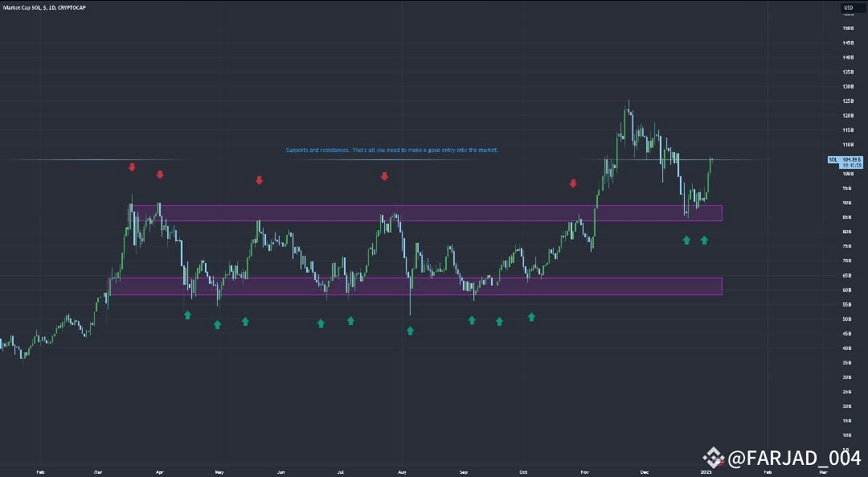Select the upper purple resistance zone rectangle
This screenshot has height=477, width=868.
427,213
